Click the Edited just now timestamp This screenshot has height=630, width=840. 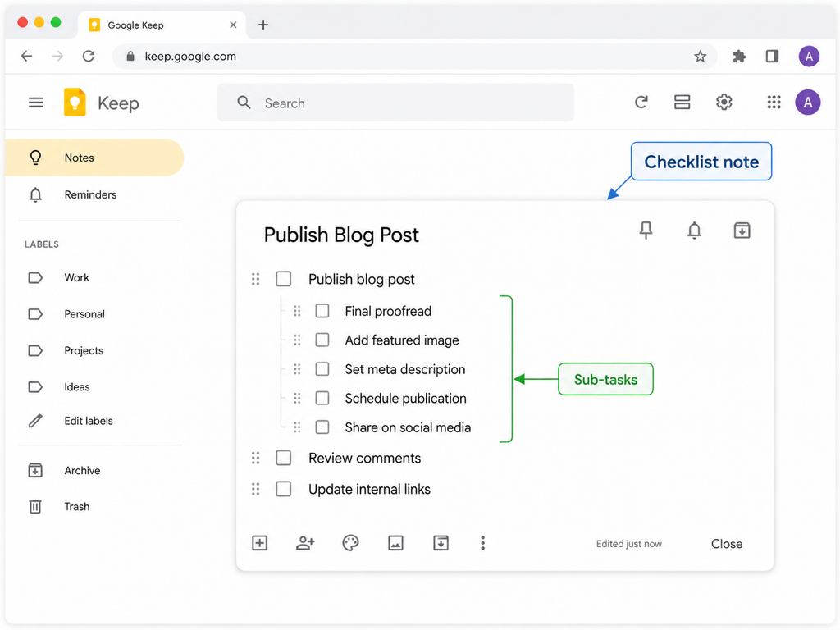[629, 544]
